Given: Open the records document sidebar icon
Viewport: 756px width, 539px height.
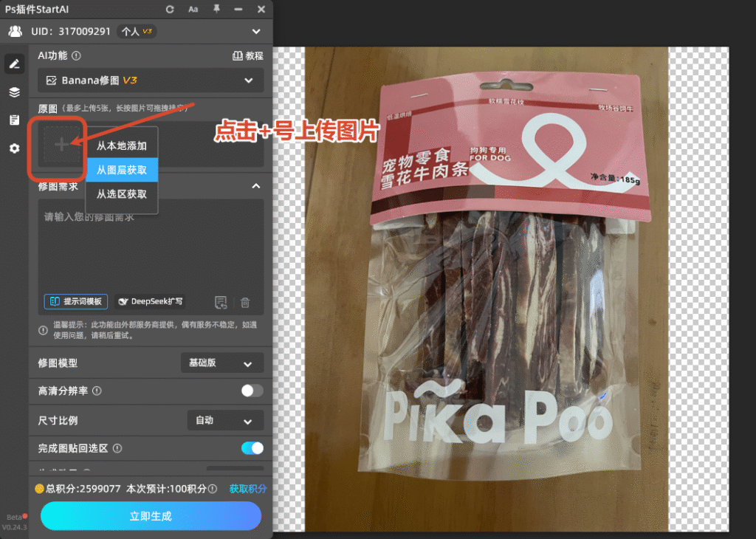Looking at the screenshot, I should [15, 120].
